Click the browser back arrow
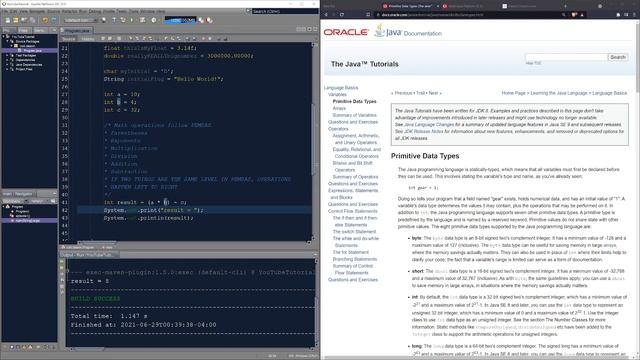This screenshot has height=360, width=640. (326, 15)
